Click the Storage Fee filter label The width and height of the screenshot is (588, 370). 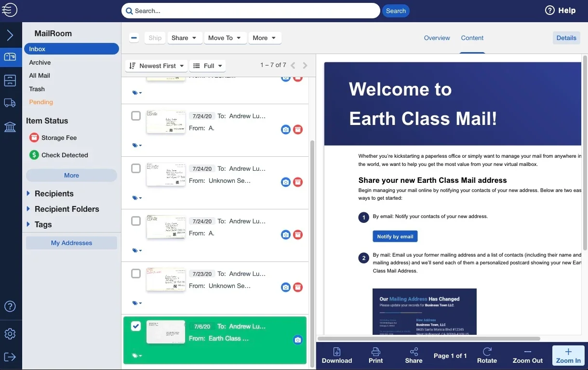tap(59, 137)
